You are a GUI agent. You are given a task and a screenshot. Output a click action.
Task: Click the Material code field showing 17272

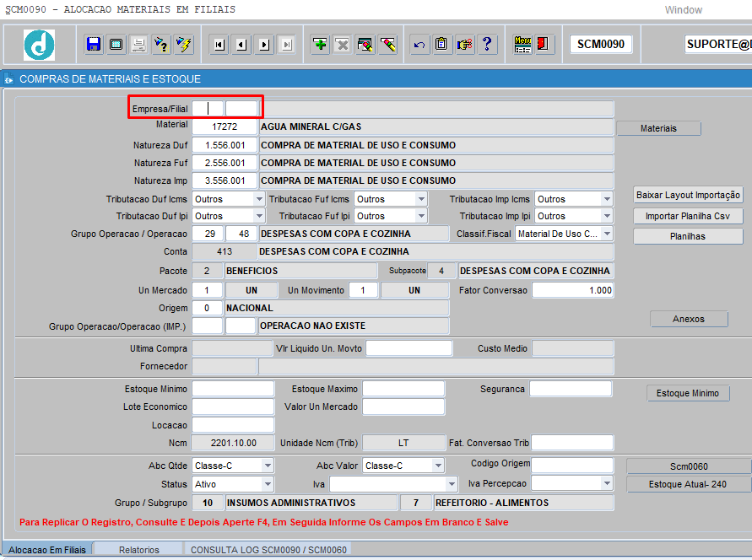pos(225,127)
